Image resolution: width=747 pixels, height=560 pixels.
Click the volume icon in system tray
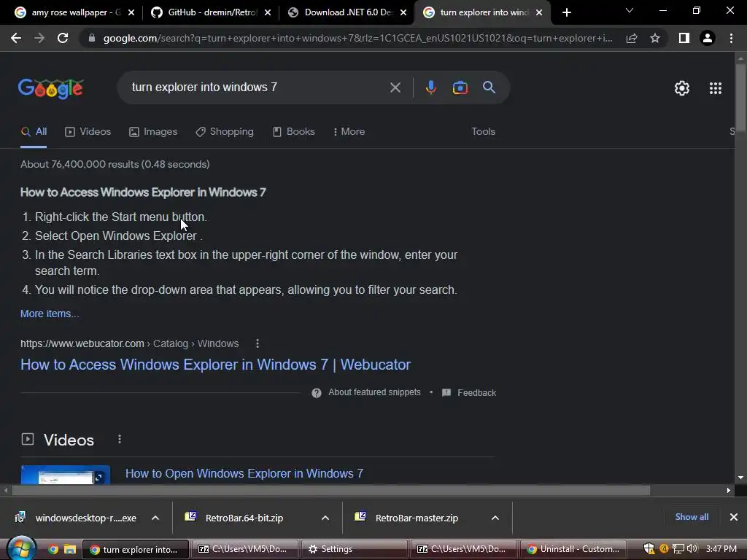pyautogui.click(x=692, y=549)
